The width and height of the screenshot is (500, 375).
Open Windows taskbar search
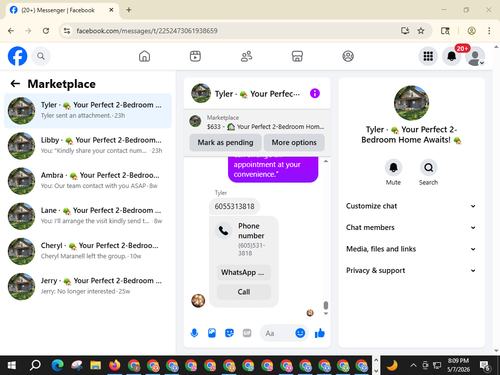tap(35, 365)
